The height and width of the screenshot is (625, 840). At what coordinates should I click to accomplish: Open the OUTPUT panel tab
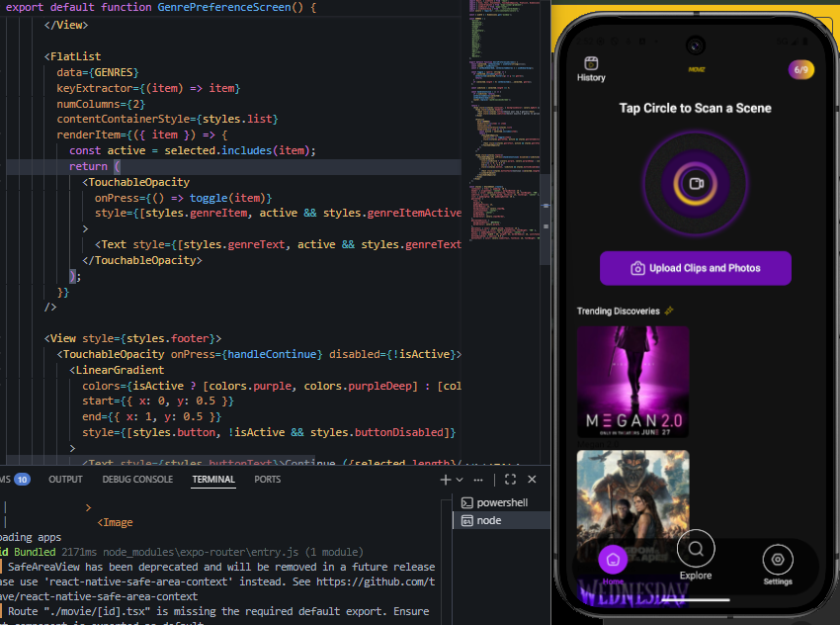pos(65,479)
